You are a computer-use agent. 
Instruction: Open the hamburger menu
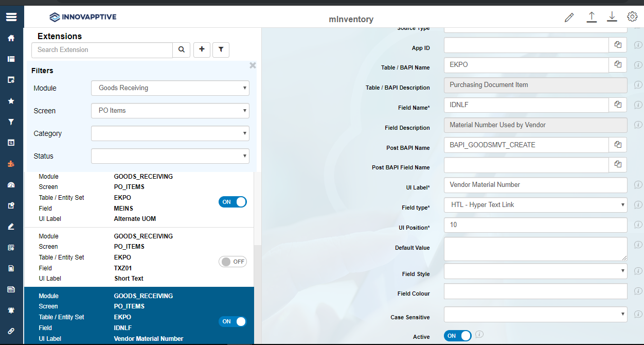point(11,17)
